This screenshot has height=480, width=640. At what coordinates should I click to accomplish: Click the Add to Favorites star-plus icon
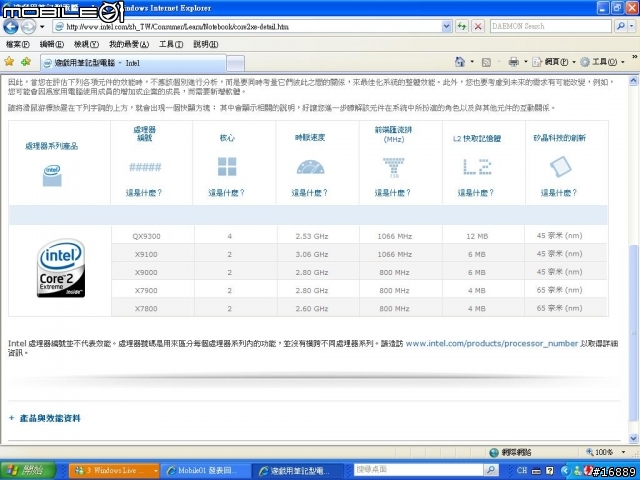[26, 62]
